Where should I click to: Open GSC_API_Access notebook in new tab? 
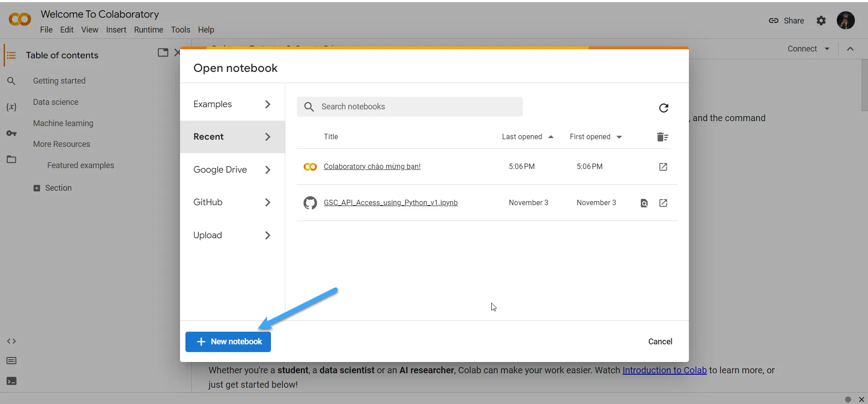pyautogui.click(x=663, y=203)
